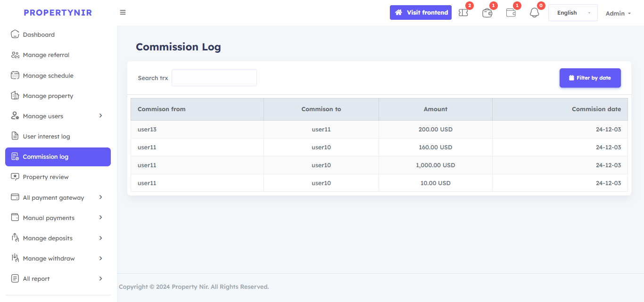This screenshot has height=302, width=644.
Task: Click the Manage property building icon
Action: pyautogui.click(x=15, y=96)
